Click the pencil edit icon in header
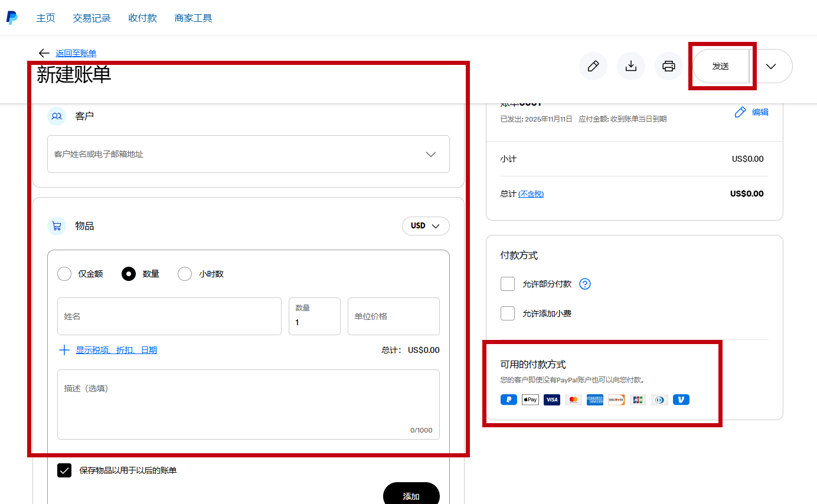The image size is (817, 504). pos(593,66)
